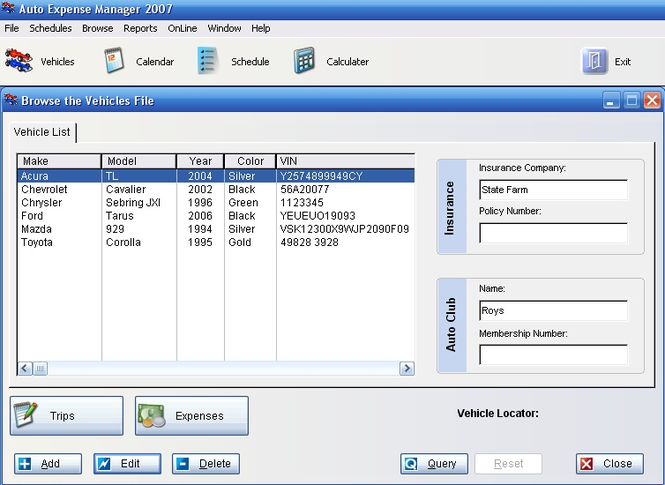Select the Chevrolet Cavalier row
The image size is (665, 485).
[x=216, y=189]
